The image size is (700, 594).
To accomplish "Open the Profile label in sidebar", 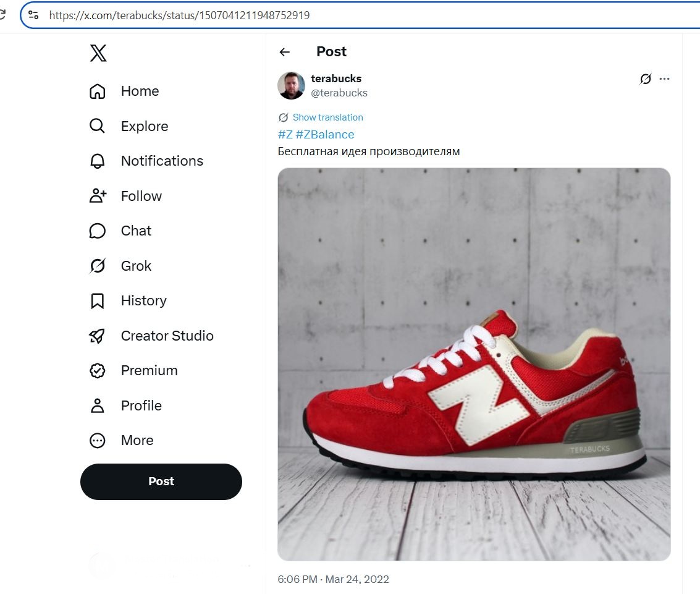I will point(141,405).
